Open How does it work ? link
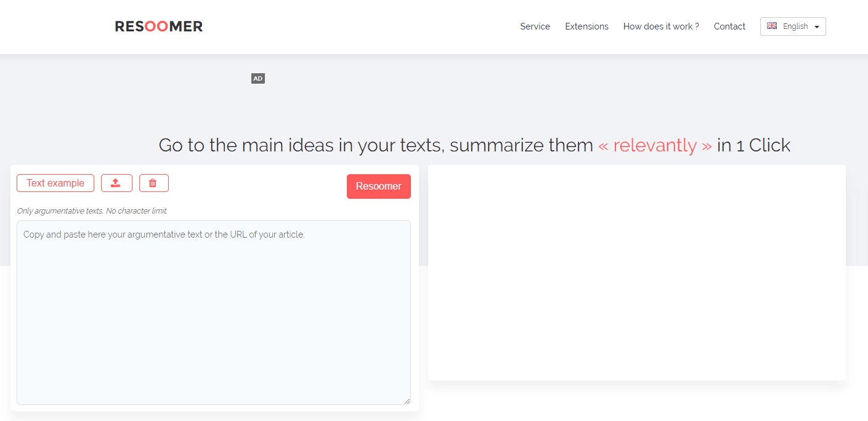Image resolution: width=868 pixels, height=421 pixels. click(661, 26)
